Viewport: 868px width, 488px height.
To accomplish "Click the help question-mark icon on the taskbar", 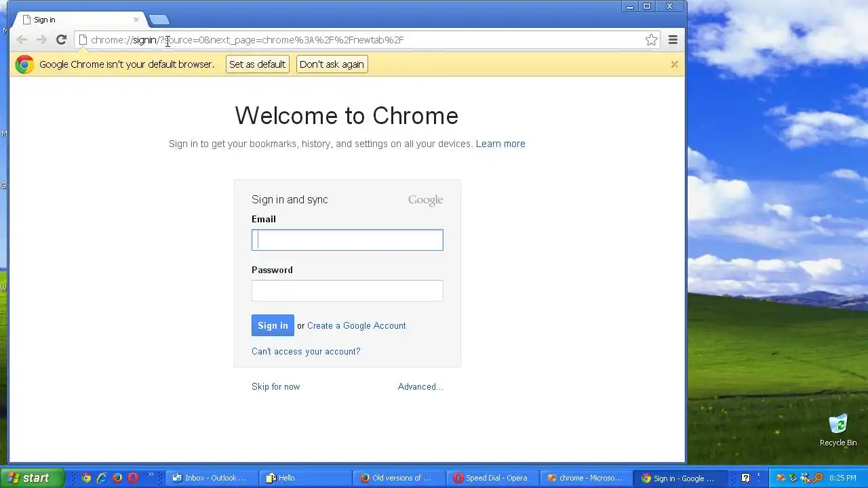I will pyautogui.click(x=746, y=478).
